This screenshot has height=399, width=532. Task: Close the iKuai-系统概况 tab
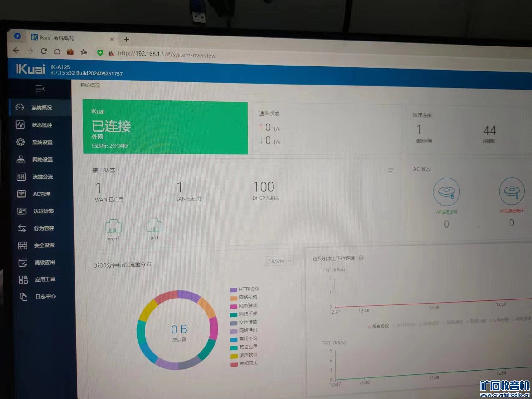pos(112,39)
